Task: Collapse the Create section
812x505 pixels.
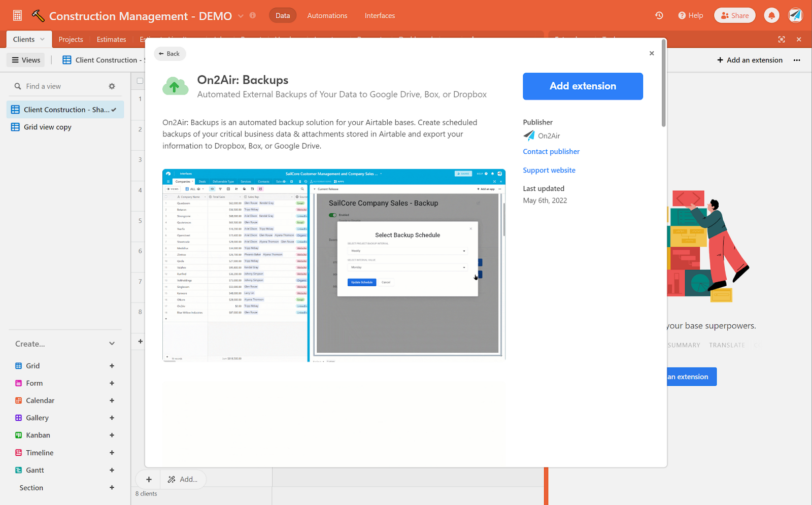Action: (x=112, y=344)
